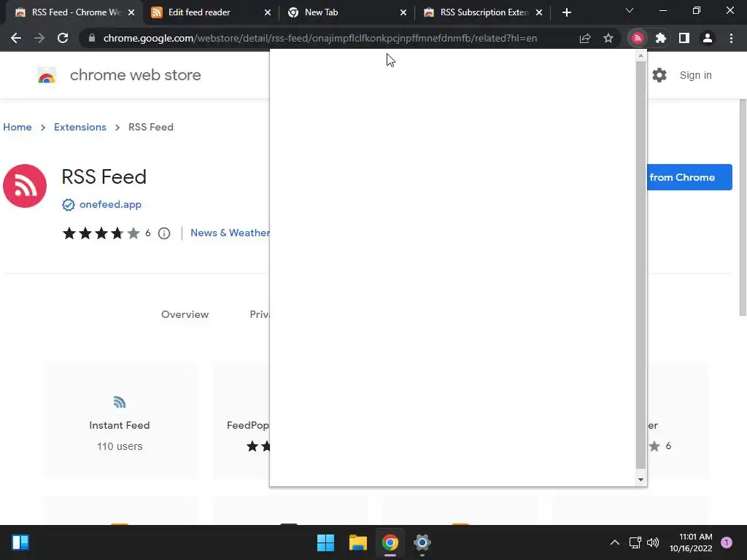This screenshot has width=747, height=560.
Task: Go to Extensions breadcrumb link
Action: pyautogui.click(x=80, y=127)
